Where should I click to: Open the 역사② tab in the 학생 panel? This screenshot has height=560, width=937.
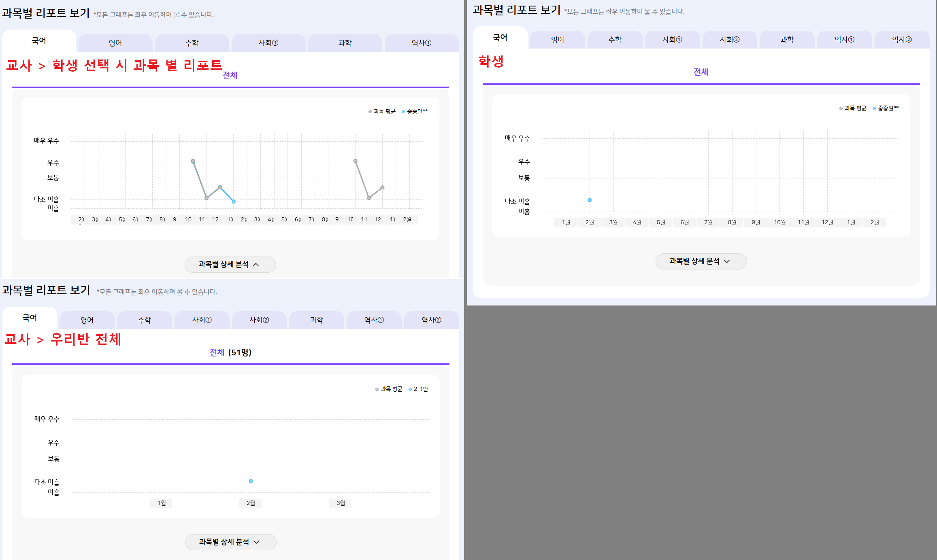point(901,40)
